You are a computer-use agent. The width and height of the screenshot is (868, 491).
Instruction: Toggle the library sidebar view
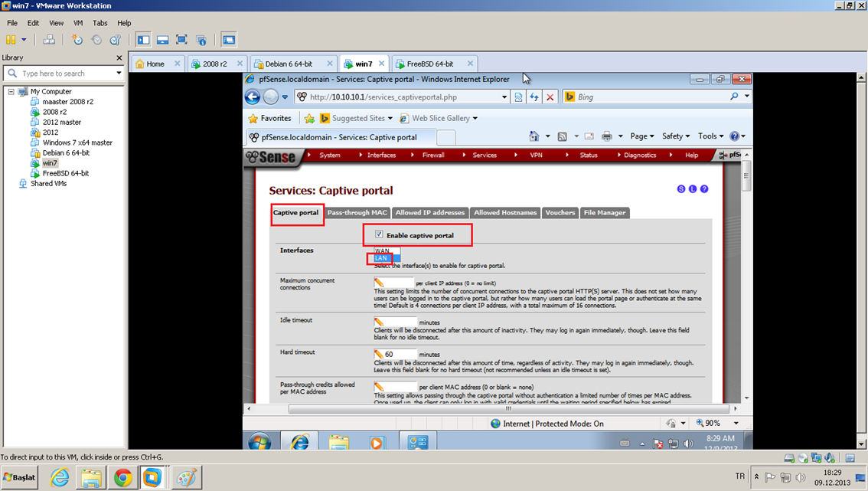pyautogui.click(x=143, y=39)
